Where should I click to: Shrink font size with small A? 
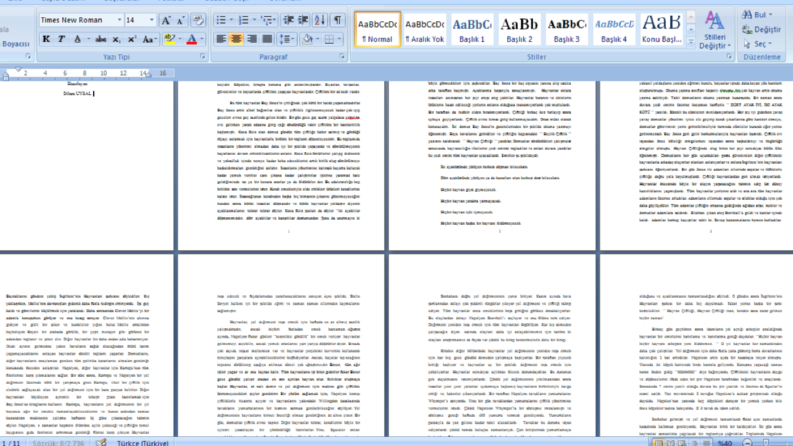(181, 20)
